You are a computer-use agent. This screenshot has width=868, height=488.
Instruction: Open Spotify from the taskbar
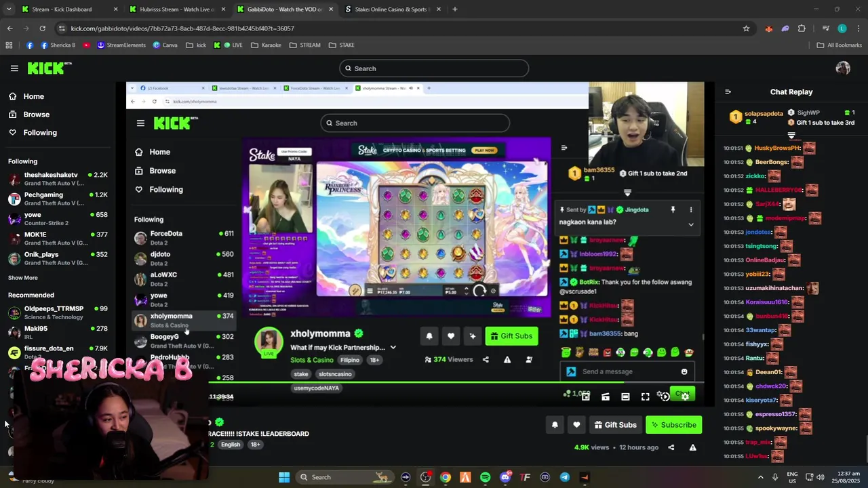point(485,477)
